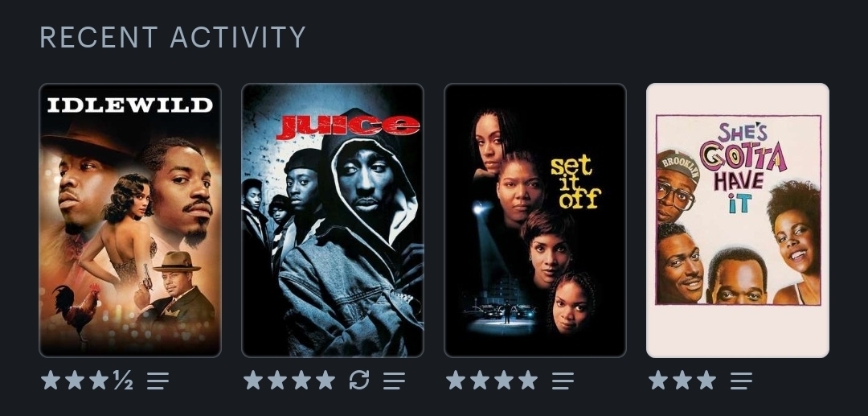Click the fourth star under Juice
Viewport: 868px width, 416px height.
[x=325, y=380]
